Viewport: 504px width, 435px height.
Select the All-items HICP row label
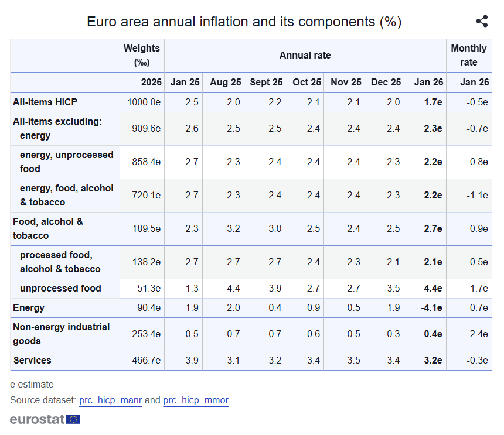pyautogui.click(x=45, y=102)
